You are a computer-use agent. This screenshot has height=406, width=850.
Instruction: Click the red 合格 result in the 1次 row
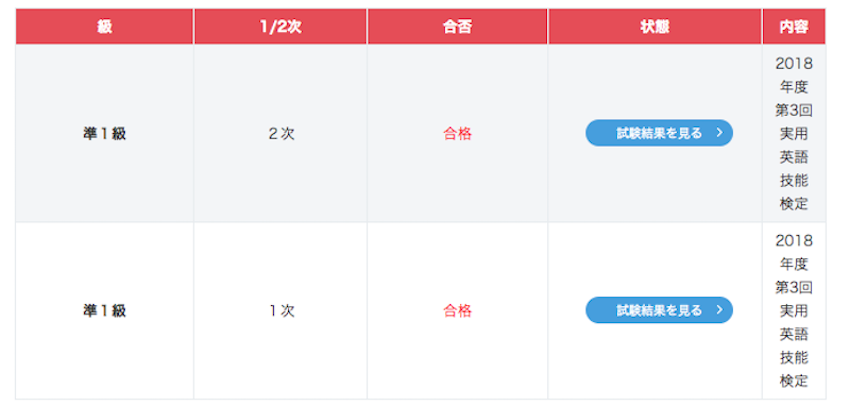[x=457, y=310]
